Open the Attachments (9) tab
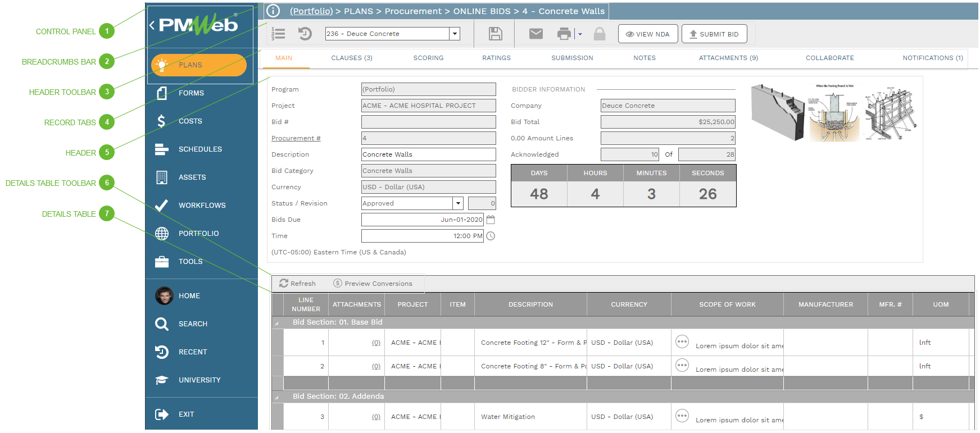This screenshot has height=433, width=980. point(728,58)
